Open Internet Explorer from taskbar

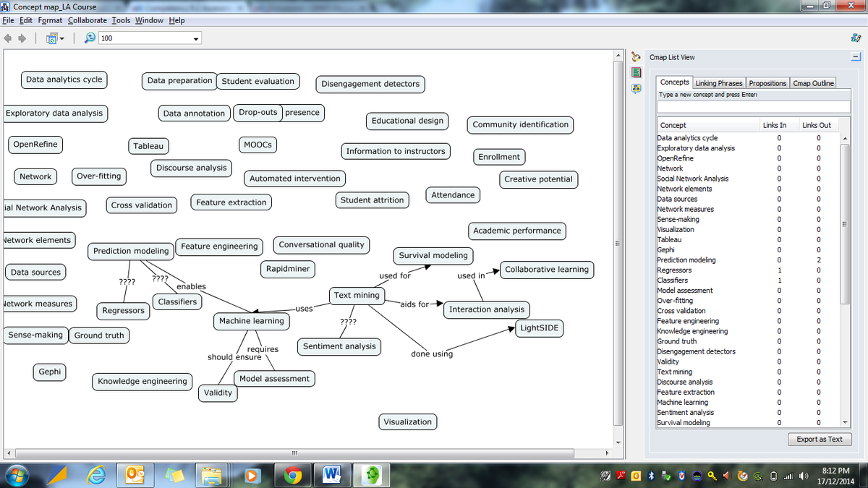96,475
